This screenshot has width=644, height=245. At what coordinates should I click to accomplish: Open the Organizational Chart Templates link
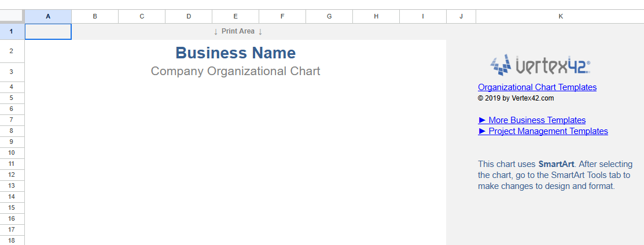pyautogui.click(x=537, y=87)
